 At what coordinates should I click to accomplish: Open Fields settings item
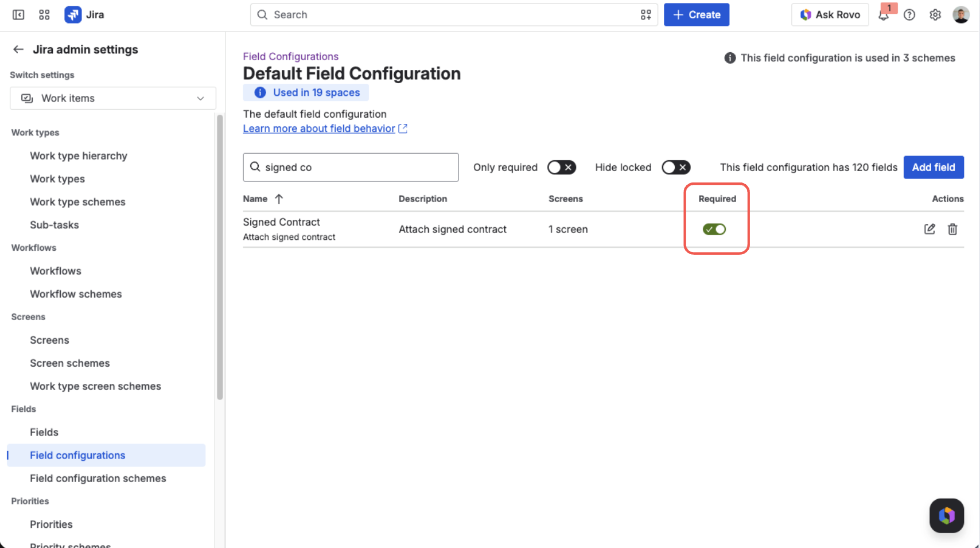(x=44, y=432)
